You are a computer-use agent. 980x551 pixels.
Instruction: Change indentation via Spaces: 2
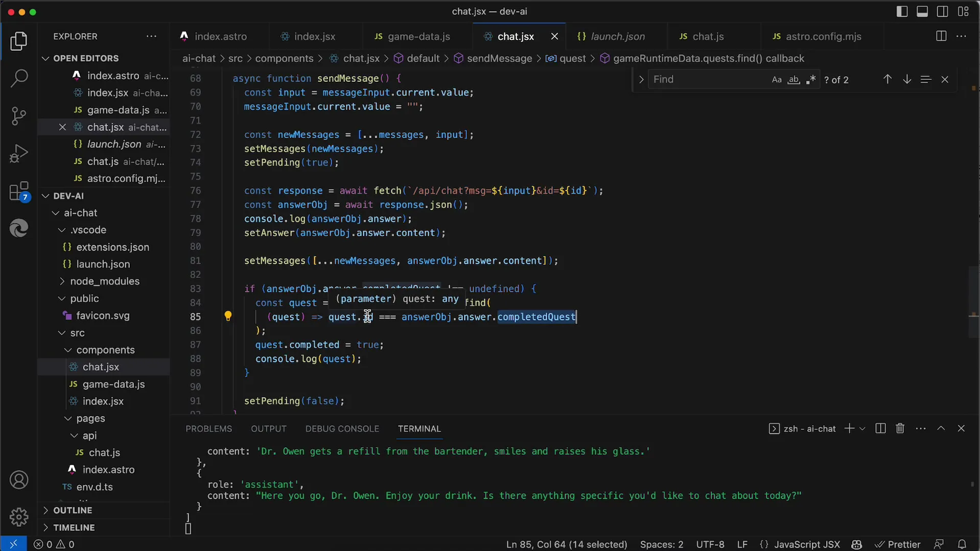pos(661,544)
